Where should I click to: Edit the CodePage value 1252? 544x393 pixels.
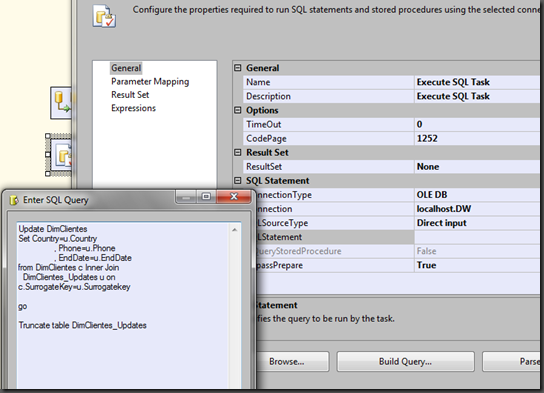477,139
